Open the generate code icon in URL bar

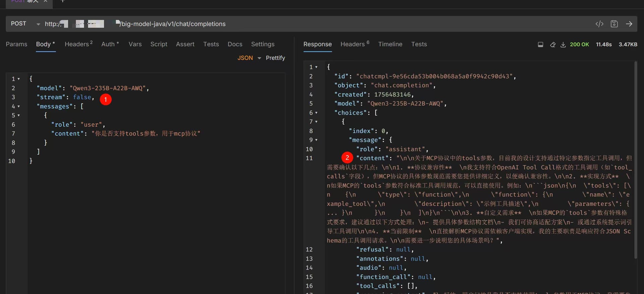coord(599,24)
